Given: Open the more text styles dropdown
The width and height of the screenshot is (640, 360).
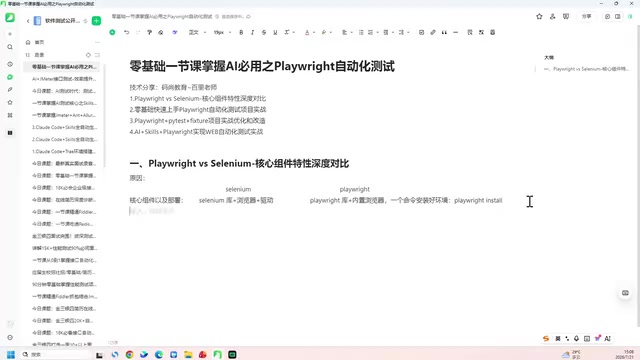Looking at the screenshot, I should pos(289,32).
